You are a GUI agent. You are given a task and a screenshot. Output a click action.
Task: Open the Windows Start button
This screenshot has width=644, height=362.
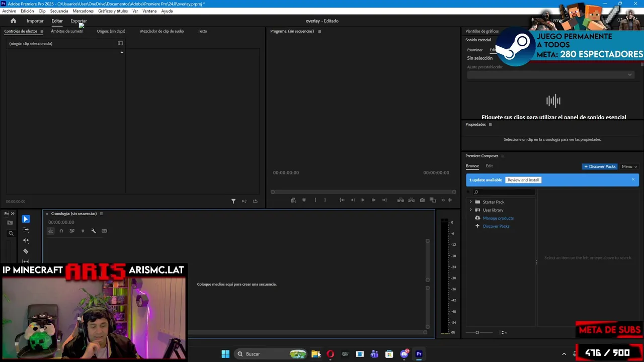pyautogui.click(x=225, y=354)
